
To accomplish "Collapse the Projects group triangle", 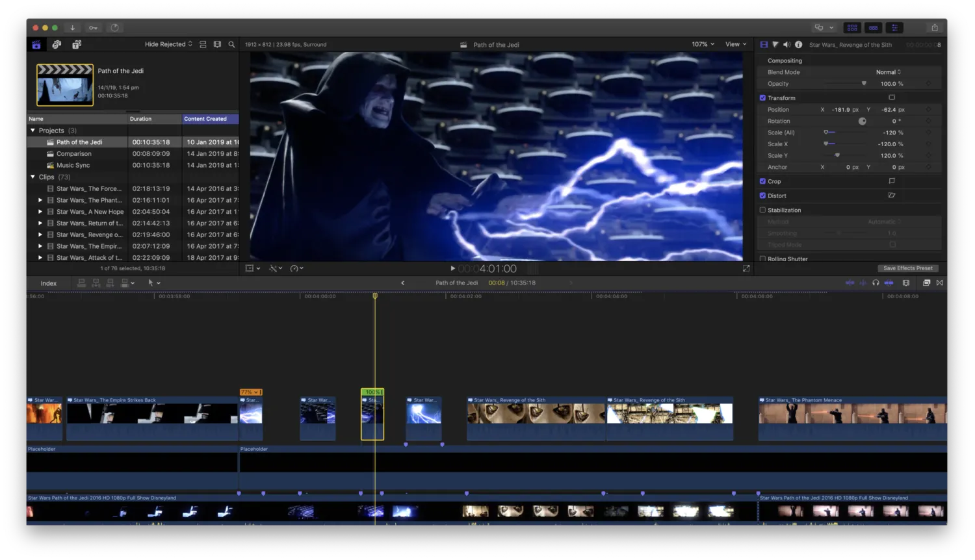I will [x=32, y=131].
